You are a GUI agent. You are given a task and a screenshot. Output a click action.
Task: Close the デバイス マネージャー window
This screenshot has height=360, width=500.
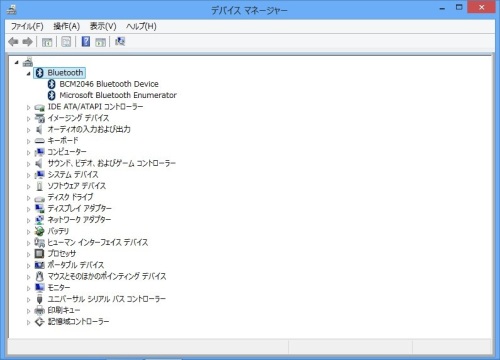[481, 7]
